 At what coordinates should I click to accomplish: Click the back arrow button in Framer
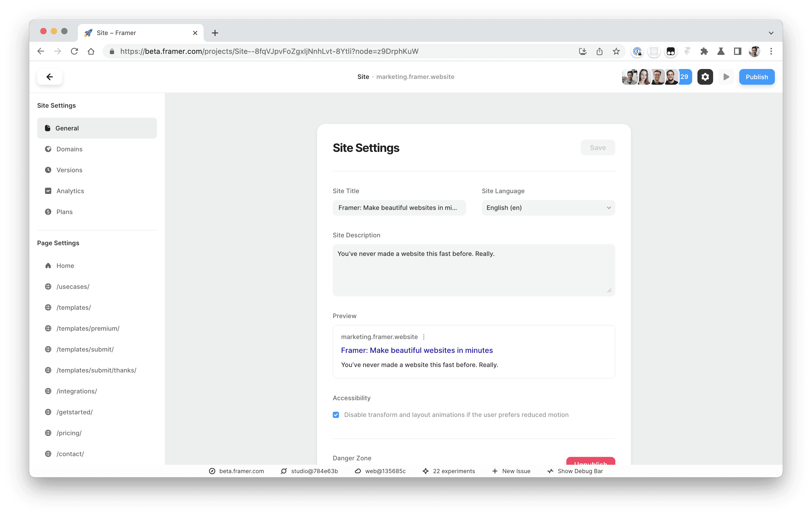click(x=49, y=77)
